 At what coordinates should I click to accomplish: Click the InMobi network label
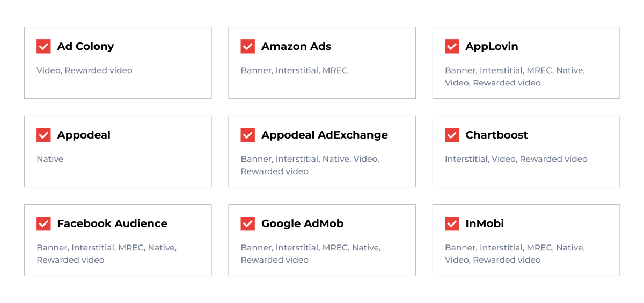pos(485,223)
